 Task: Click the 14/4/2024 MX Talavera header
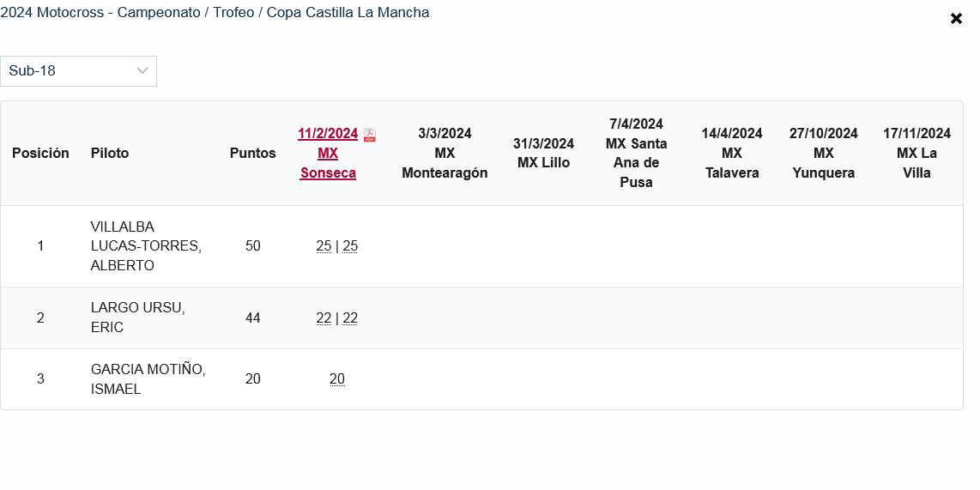(732, 154)
